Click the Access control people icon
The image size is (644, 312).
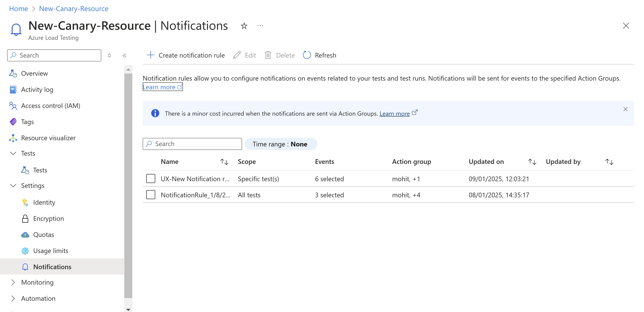(x=13, y=106)
